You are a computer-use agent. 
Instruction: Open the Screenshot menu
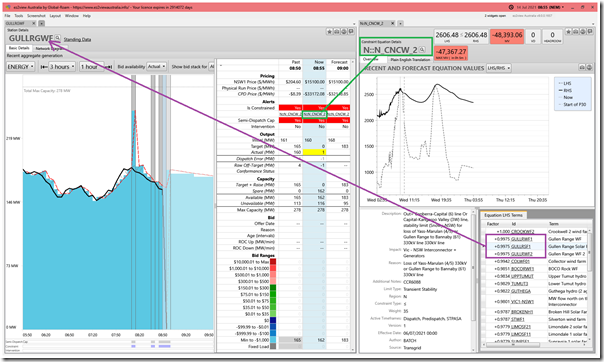pos(36,16)
